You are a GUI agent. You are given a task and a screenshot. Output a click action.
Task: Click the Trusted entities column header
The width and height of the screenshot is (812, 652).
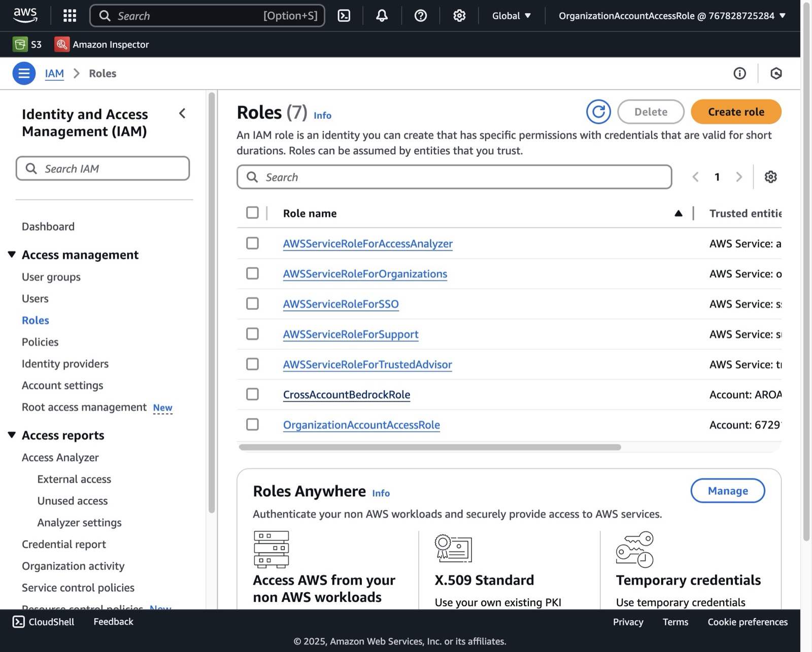click(x=745, y=213)
